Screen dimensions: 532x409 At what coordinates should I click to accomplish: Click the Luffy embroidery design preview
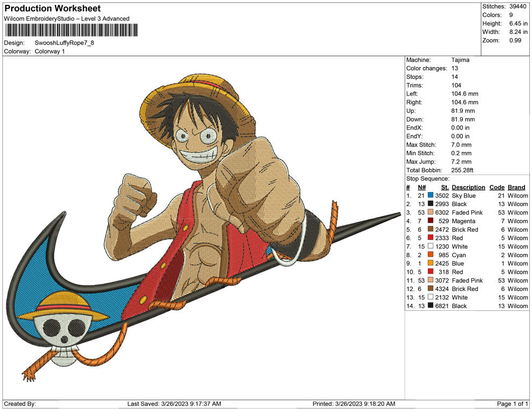(204, 227)
